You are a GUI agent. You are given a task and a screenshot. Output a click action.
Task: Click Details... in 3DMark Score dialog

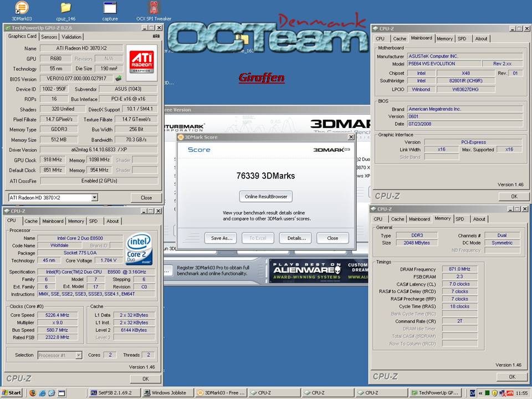296,238
